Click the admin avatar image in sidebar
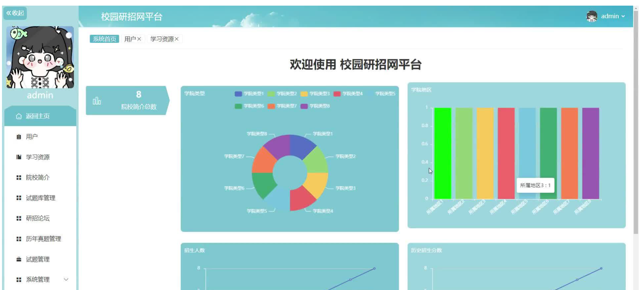This screenshot has width=644, height=290. coord(40,57)
